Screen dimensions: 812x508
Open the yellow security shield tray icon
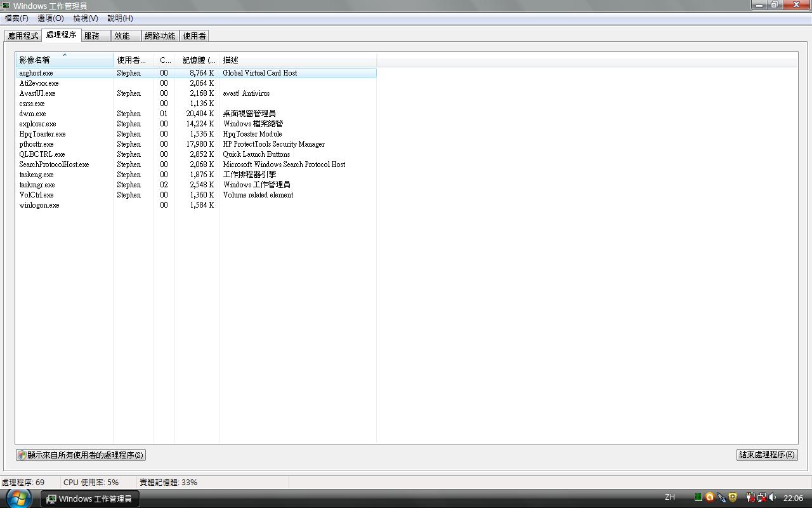[x=733, y=497]
